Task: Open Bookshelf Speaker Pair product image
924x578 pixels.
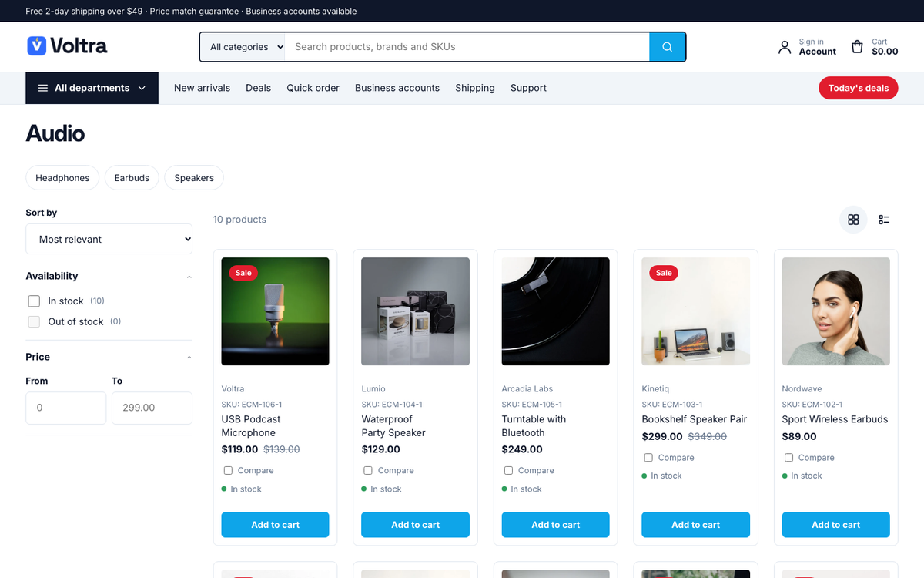Action: (696, 311)
